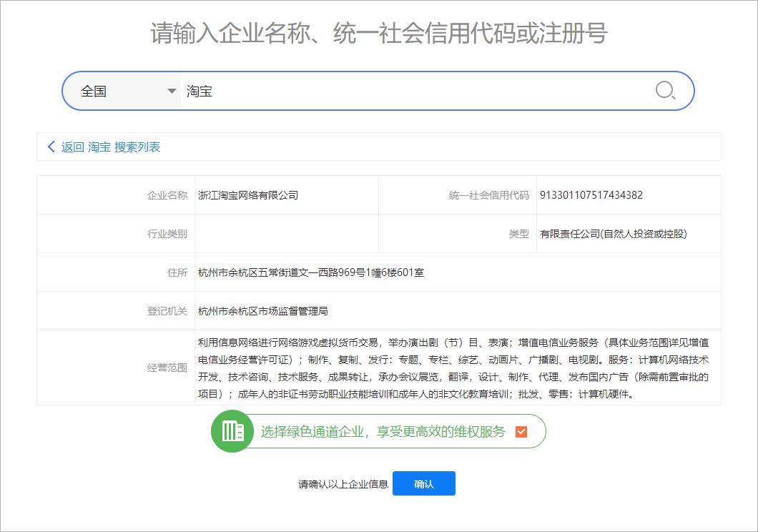Click the 确认 button

coord(424,483)
